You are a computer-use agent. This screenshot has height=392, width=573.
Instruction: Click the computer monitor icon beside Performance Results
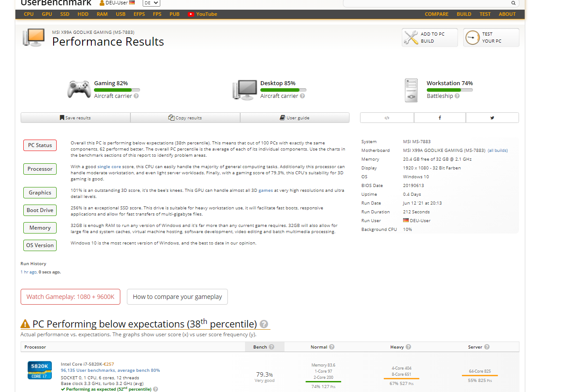[34, 38]
